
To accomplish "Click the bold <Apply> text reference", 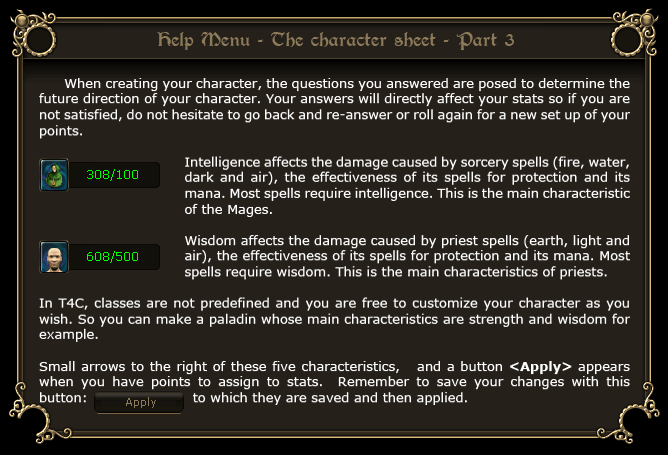I will click(540, 366).
